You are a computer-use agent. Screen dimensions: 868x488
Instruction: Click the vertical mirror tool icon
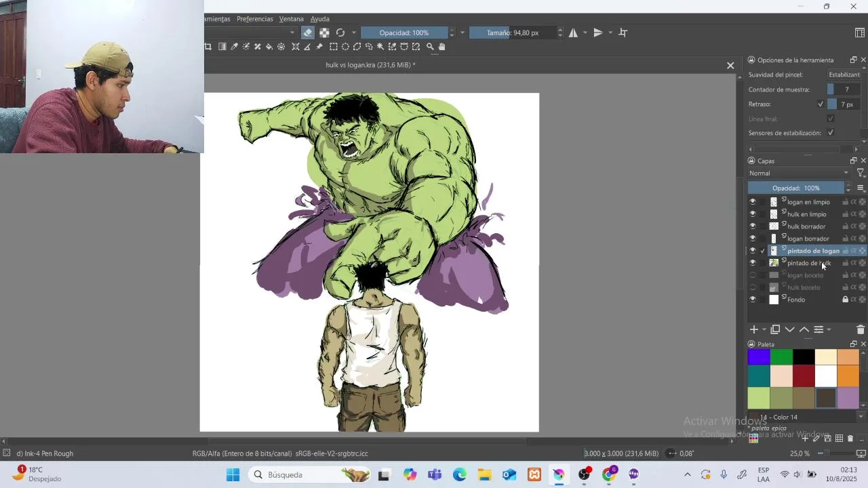pos(598,33)
